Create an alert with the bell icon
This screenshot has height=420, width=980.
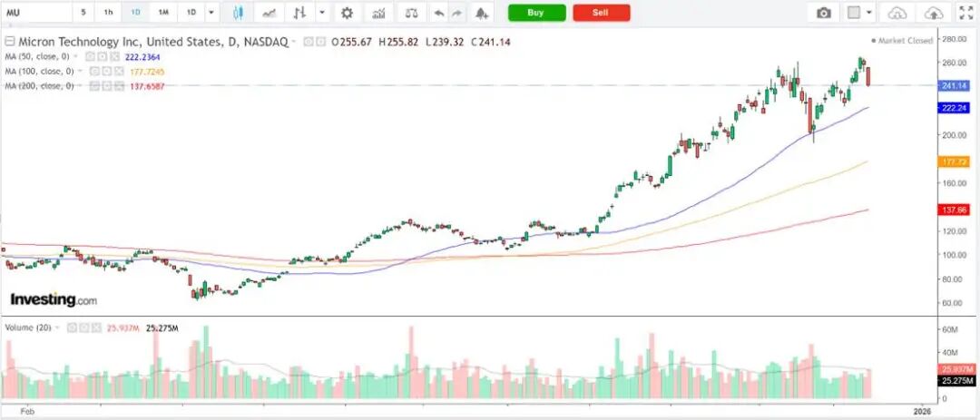click(481, 13)
